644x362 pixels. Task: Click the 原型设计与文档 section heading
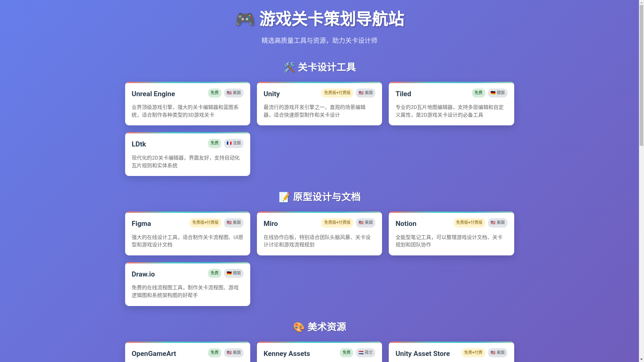327,197
